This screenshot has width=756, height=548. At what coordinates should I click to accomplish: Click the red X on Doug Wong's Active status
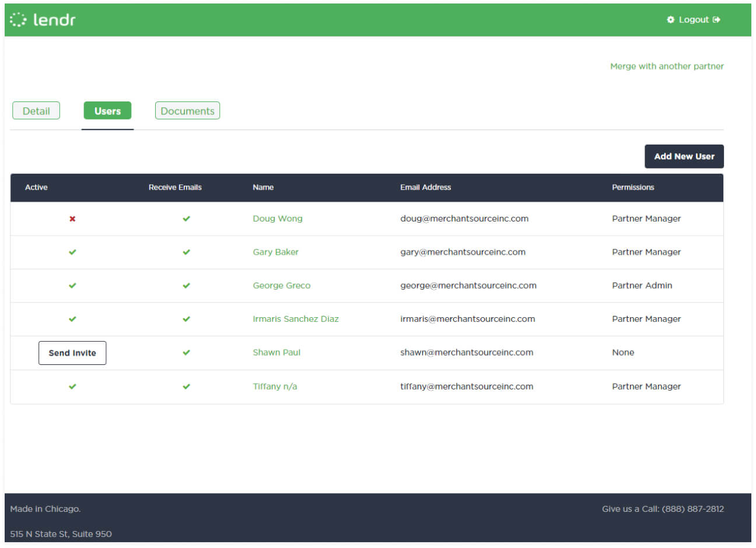72,219
